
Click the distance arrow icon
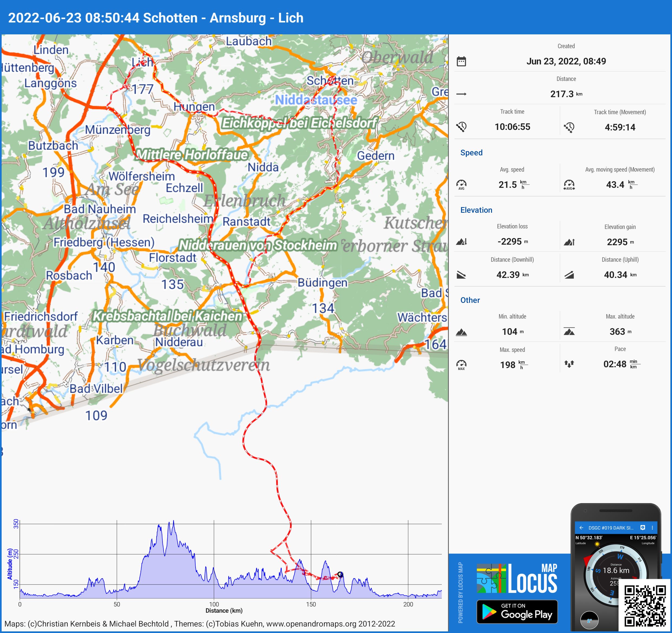(461, 94)
